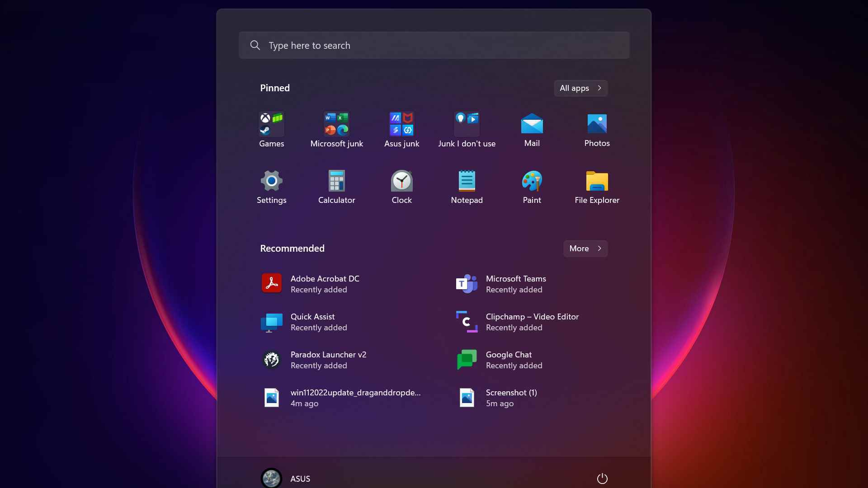Screen dimensions: 868x488
Task: Click the Type here to search field
Action: point(434,45)
